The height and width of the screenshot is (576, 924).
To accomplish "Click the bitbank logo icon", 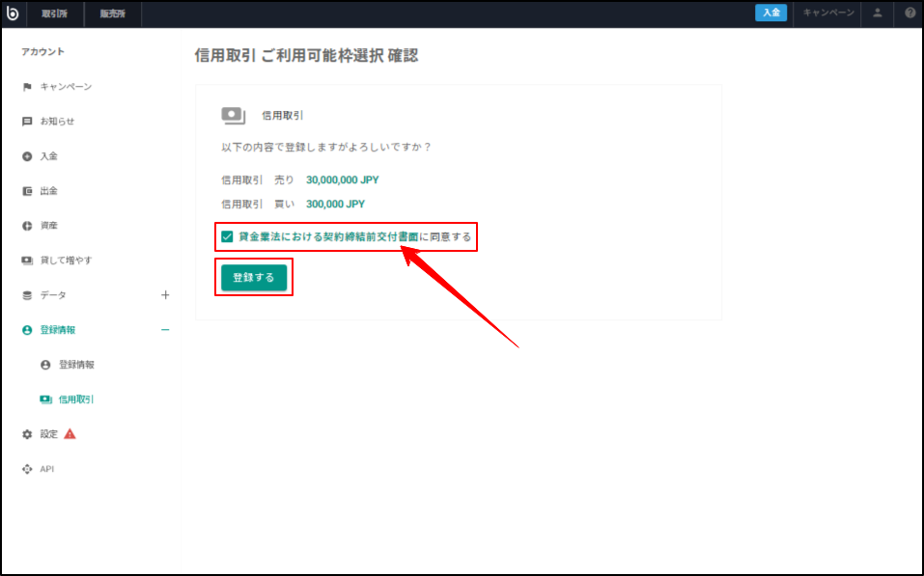I will point(13,13).
